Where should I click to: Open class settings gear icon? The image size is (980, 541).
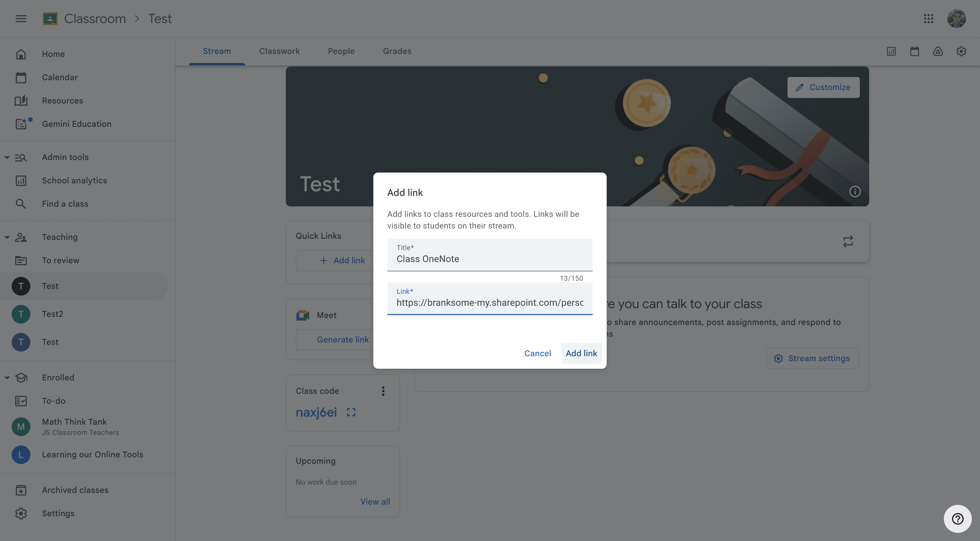click(961, 51)
